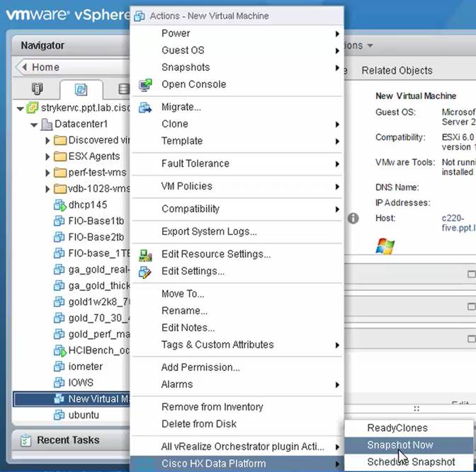
Task: Expand the perf-test-vms folder
Action: tap(47, 173)
